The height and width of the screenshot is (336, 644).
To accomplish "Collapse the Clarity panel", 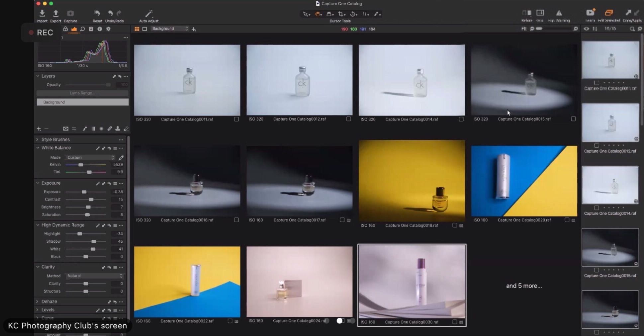I will 38,267.
